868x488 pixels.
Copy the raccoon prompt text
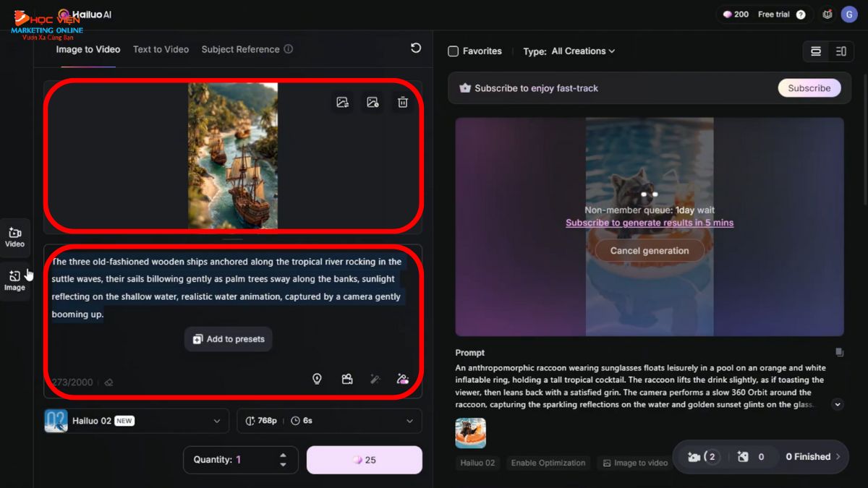(x=839, y=353)
